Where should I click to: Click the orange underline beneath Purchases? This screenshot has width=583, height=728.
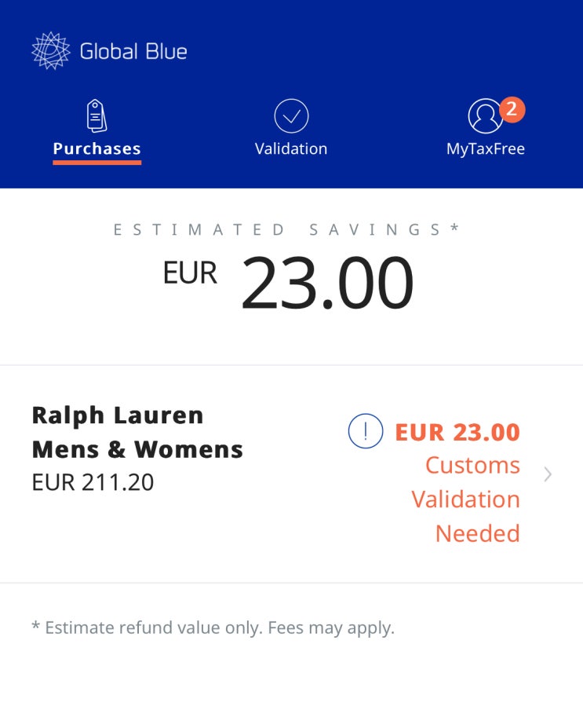pyautogui.click(x=97, y=163)
